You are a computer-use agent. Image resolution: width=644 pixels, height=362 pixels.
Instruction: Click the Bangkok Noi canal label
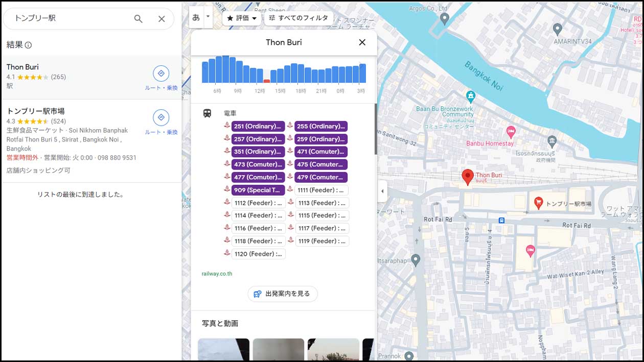pyautogui.click(x=484, y=76)
